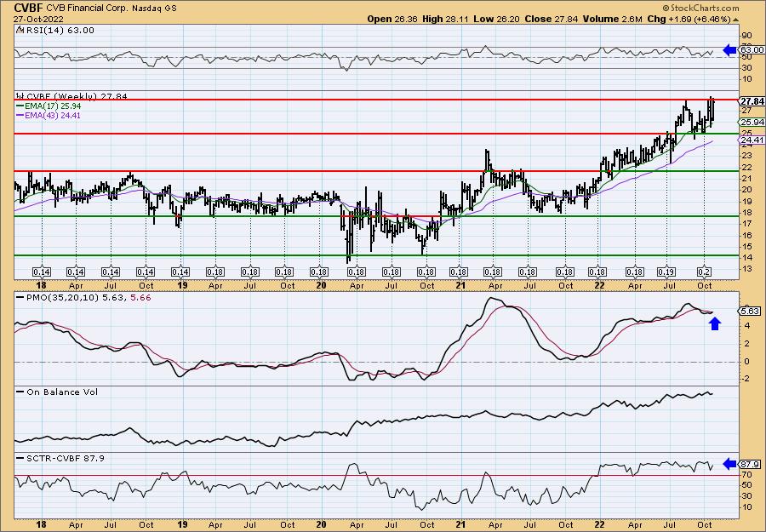Image resolution: width=766 pixels, height=532 pixels.
Task: Click the Nasdaq GS exchange label
Action: [x=153, y=9]
